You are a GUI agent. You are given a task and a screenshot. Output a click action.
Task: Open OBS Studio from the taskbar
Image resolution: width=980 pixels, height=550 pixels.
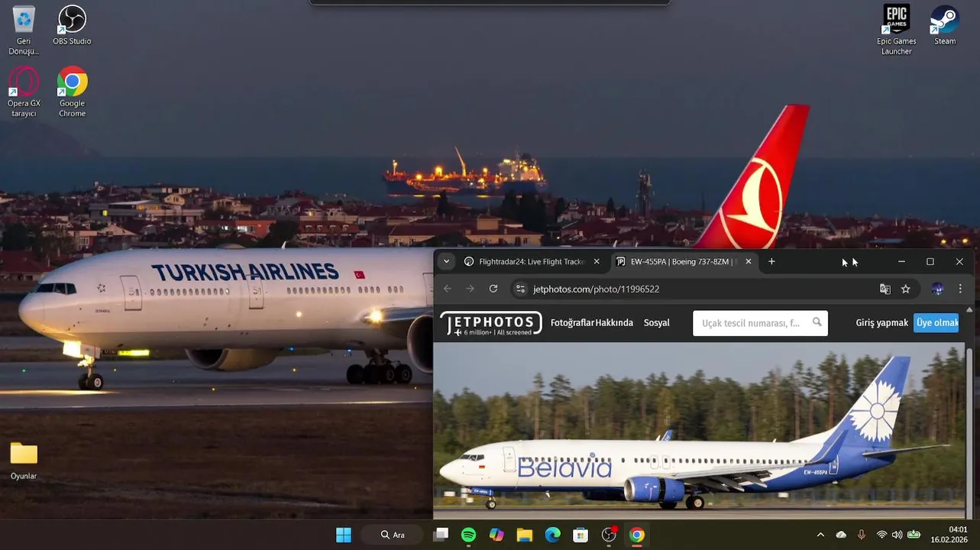click(609, 535)
